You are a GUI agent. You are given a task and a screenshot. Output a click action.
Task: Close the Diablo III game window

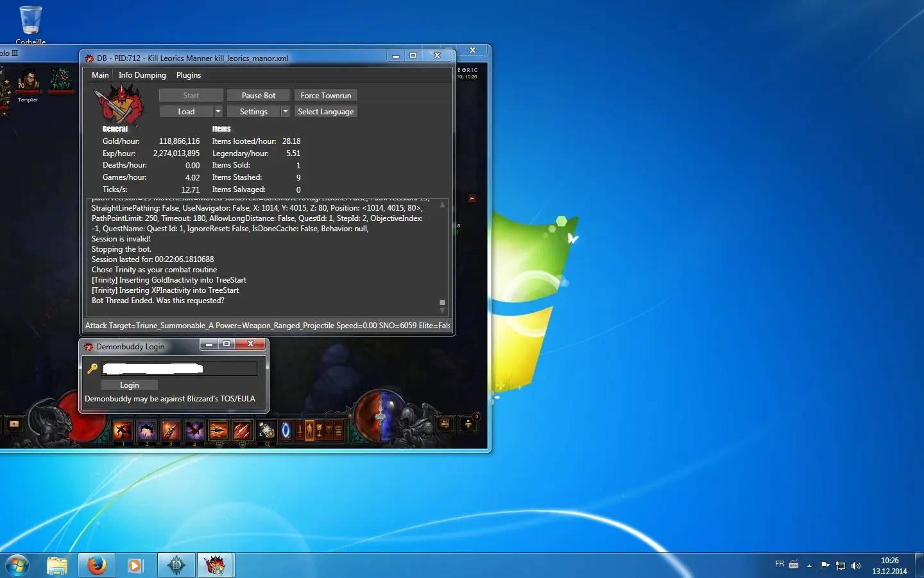472,50
